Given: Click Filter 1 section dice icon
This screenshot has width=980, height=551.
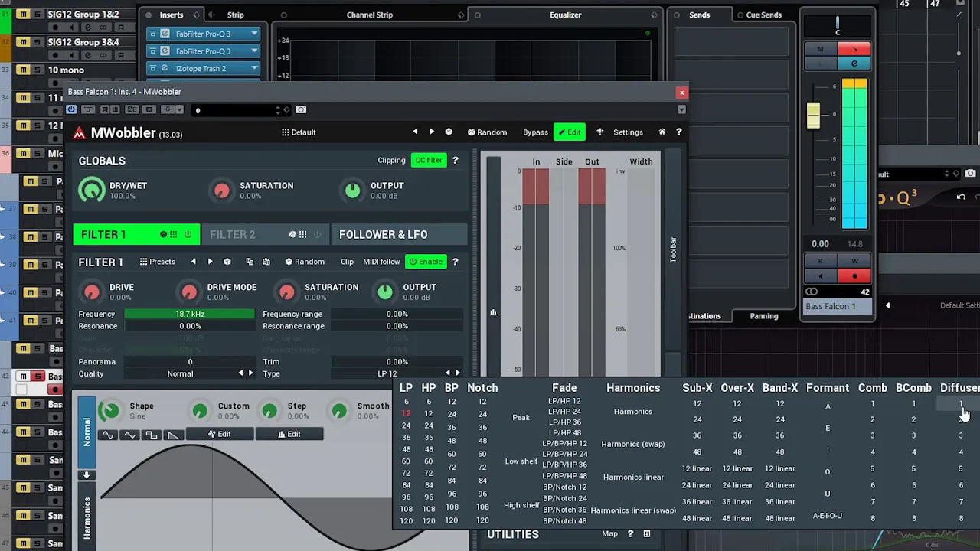Looking at the screenshot, I should [227, 262].
